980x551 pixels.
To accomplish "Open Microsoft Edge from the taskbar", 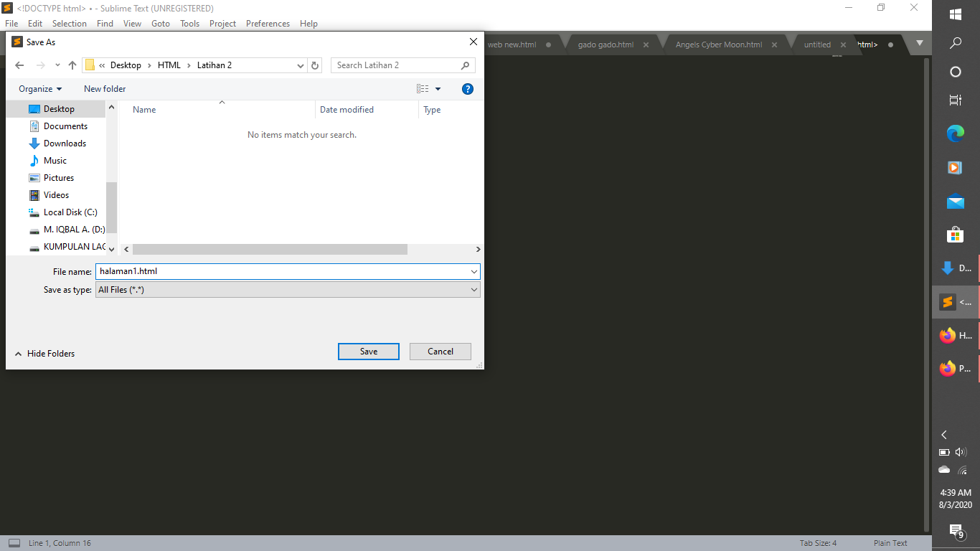I will tap(955, 134).
